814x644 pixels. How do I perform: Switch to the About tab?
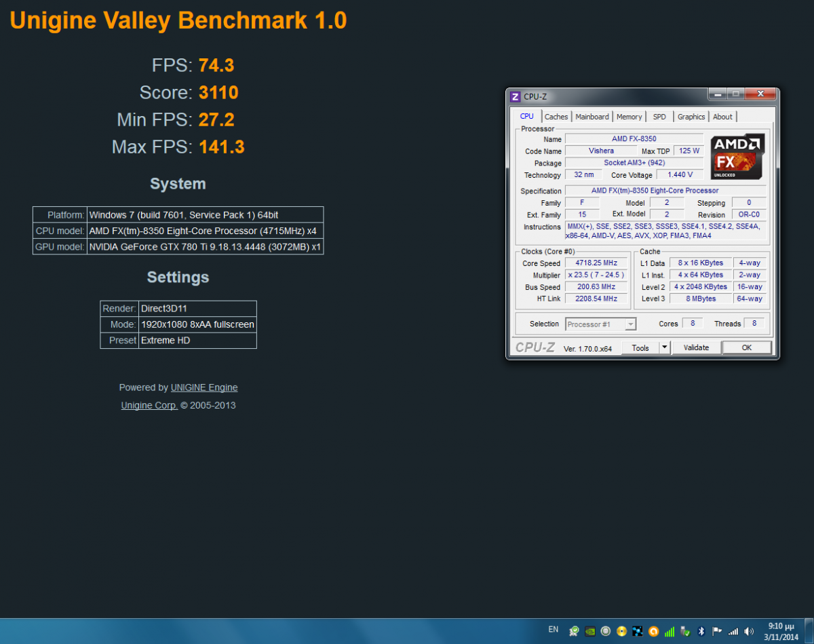coord(722,117)
